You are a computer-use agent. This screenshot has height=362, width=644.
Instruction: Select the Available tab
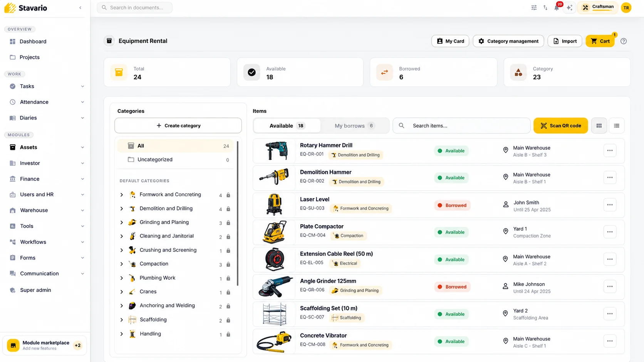[x=287, y=126]
